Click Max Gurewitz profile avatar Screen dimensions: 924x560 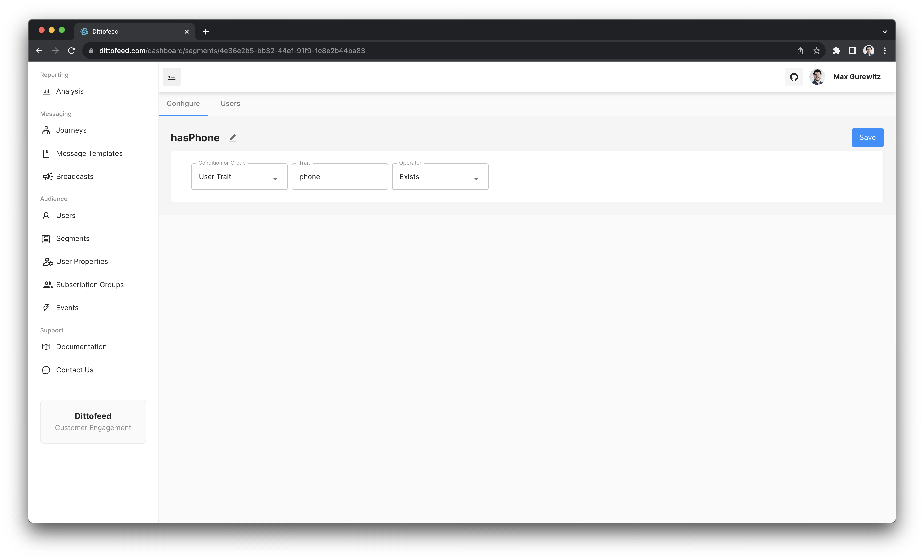click(817, 77)
